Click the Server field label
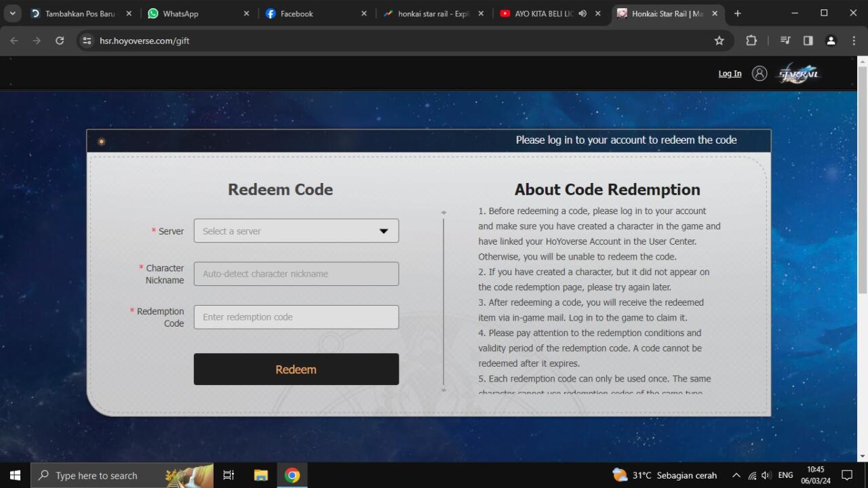 171,231
